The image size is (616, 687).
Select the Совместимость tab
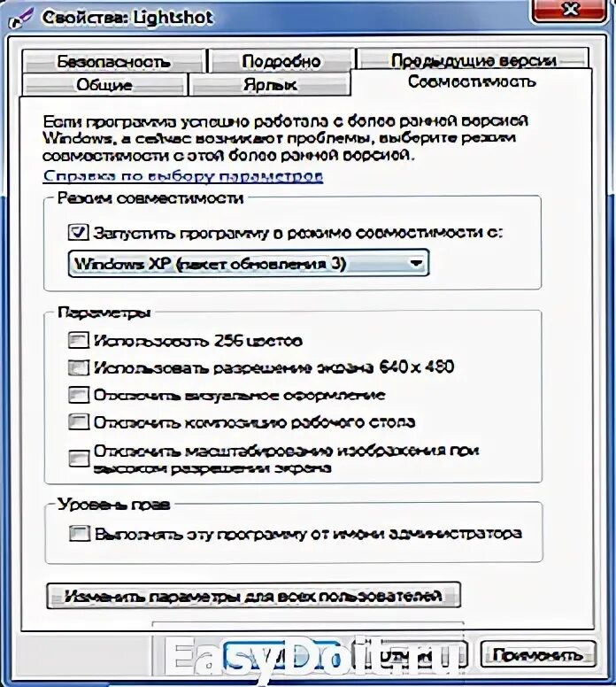pyautogui.click(x=472, y=82)
